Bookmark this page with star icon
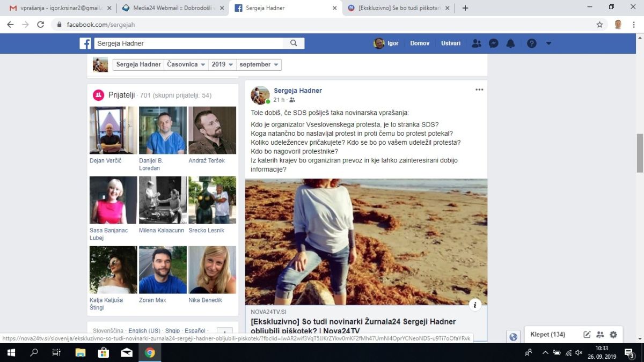This screenshot has width=644, height=362. (599, 25)
